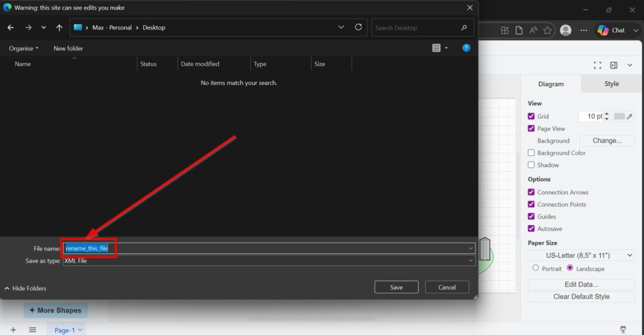Open the grid color swatch
Screen dimensions: 644x335
tap(619, 116)
